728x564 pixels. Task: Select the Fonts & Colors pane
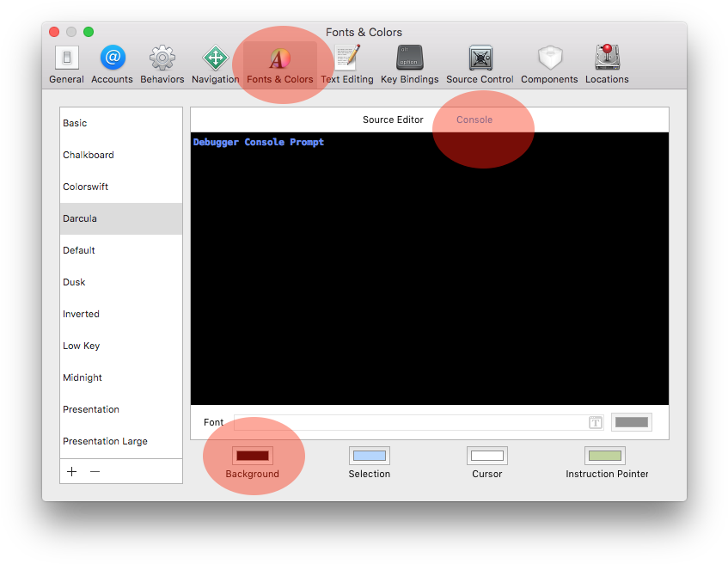coord(280,64)
